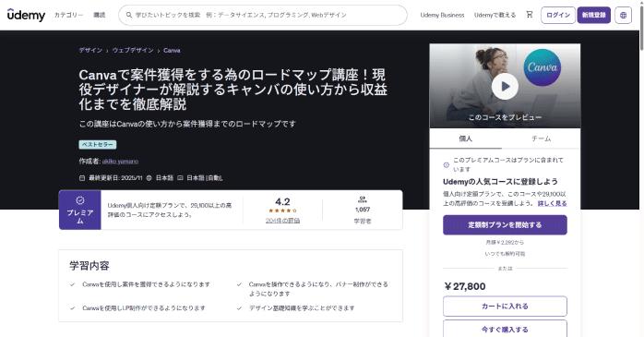Click the 新規登録 button
This screenshot has height=337, width=644.
coord(594,15)
